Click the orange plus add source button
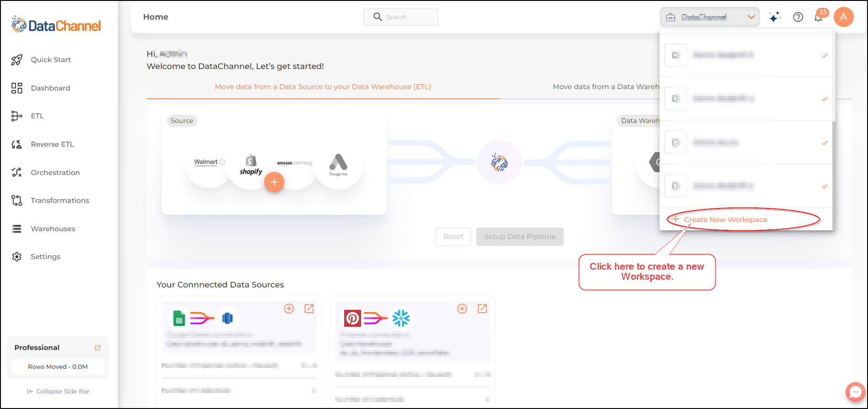The height and width of the screenshot is (409, 868). click(274, 182)
